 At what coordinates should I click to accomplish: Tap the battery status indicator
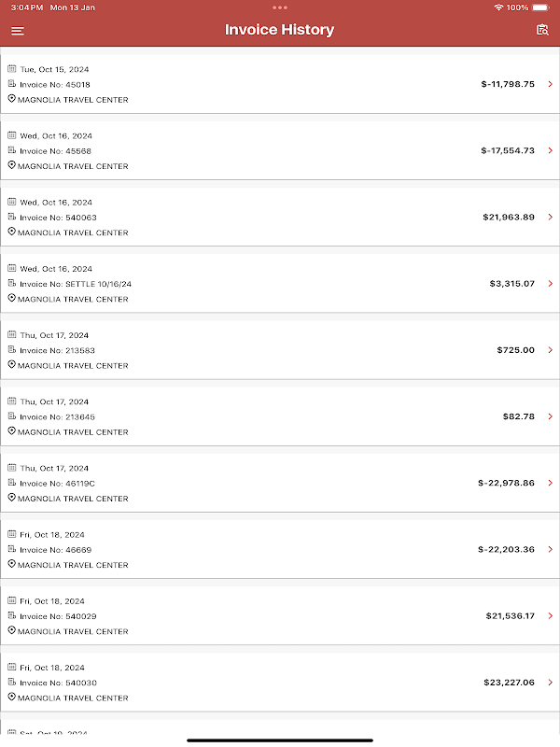click(542, 7)
